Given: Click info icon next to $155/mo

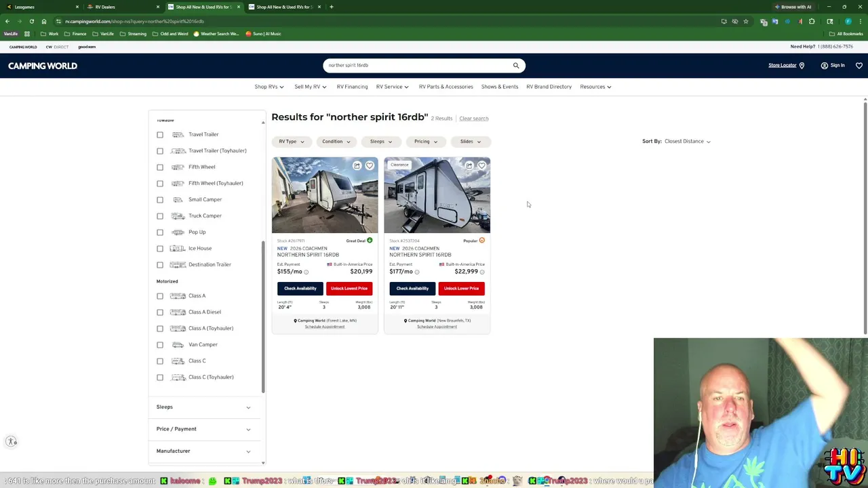Looking at the screenshot, I should 306,272.
